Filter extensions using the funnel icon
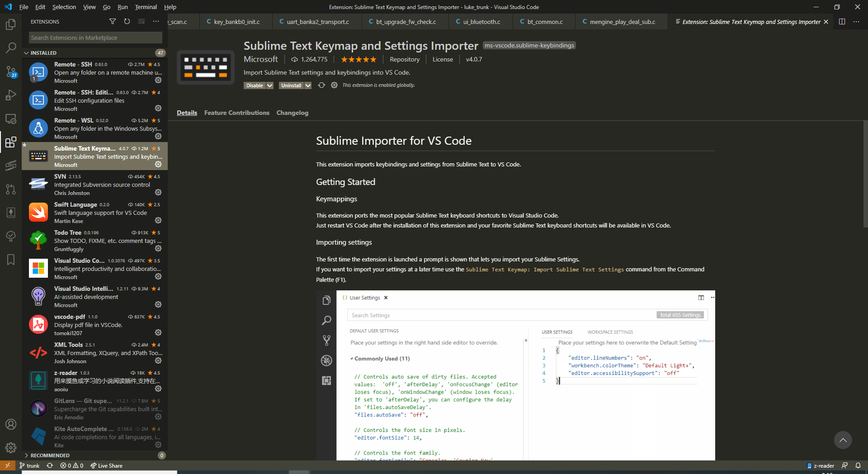 pyautogui.click(x=113, y=21)
